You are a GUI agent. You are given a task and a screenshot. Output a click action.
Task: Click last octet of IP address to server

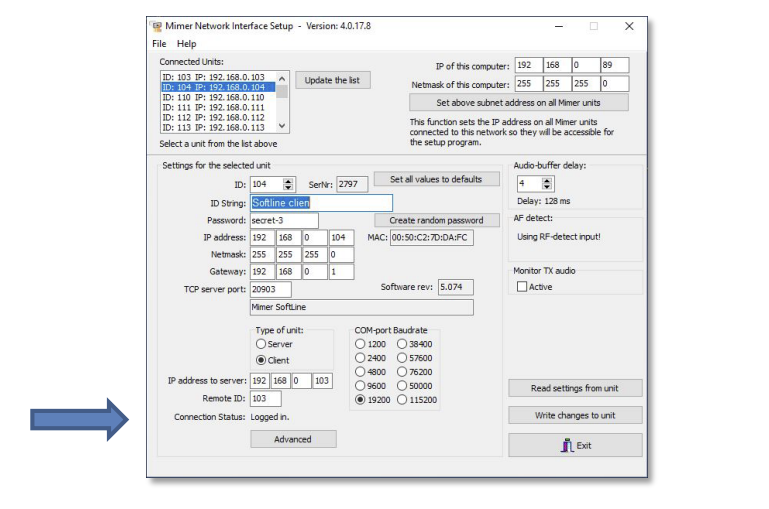point(323,381)
